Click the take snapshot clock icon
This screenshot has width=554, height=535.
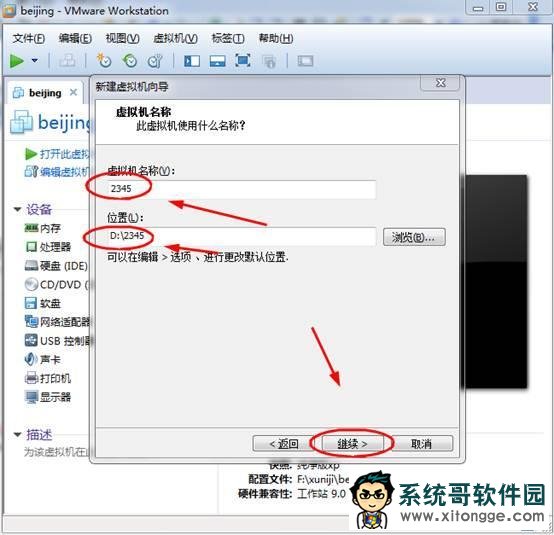pos(104,60)
